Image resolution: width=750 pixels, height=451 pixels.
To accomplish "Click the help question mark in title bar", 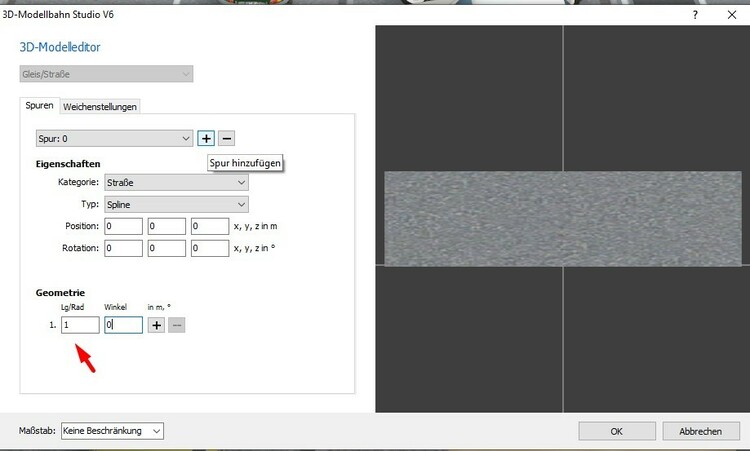I will 695,15.
